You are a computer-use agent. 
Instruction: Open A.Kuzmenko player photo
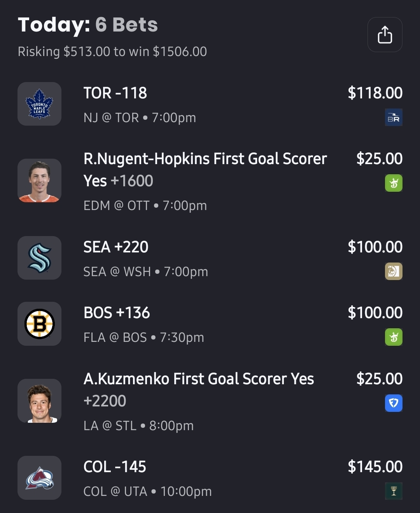pyautogui.click(x=39, y=401)
